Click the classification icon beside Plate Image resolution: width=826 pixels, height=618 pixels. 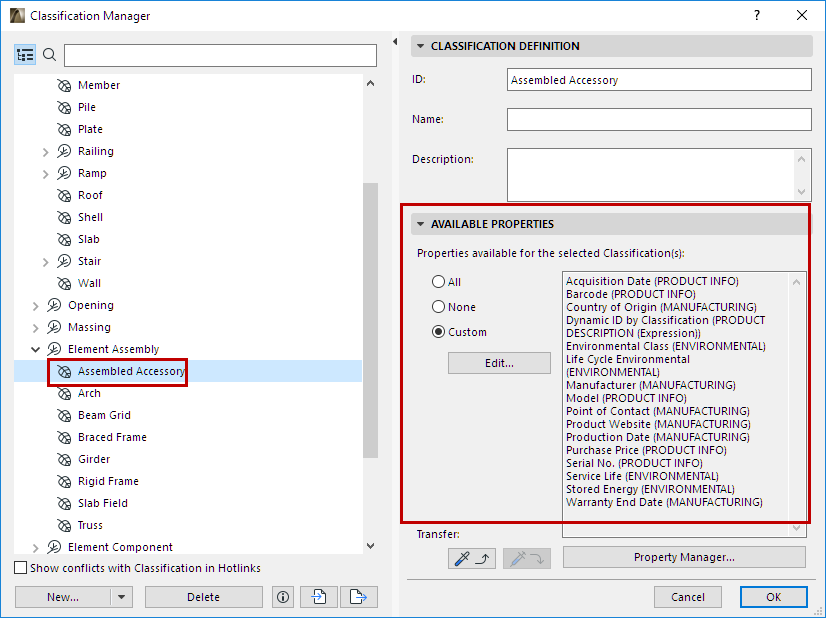point(64,130)
